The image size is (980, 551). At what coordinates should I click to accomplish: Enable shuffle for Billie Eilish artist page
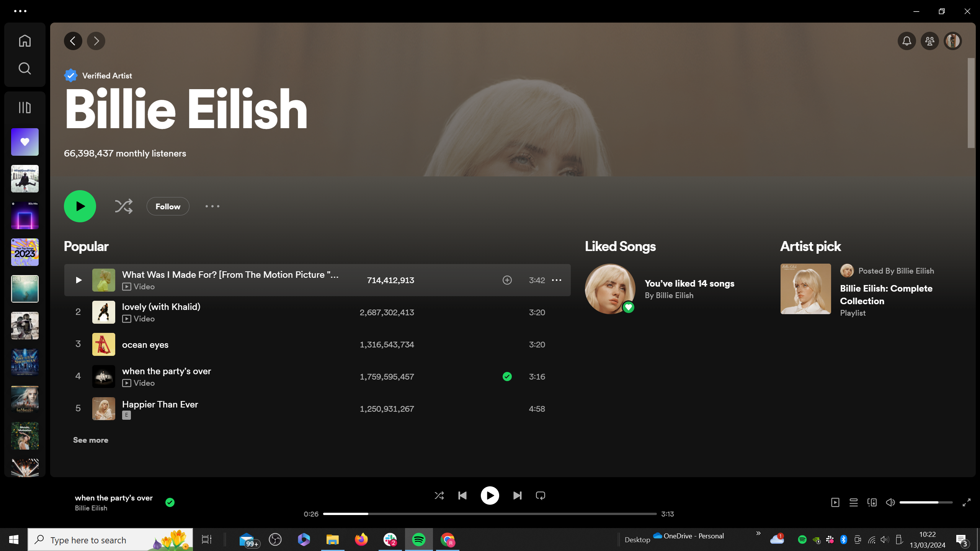[x=124, y=206]
